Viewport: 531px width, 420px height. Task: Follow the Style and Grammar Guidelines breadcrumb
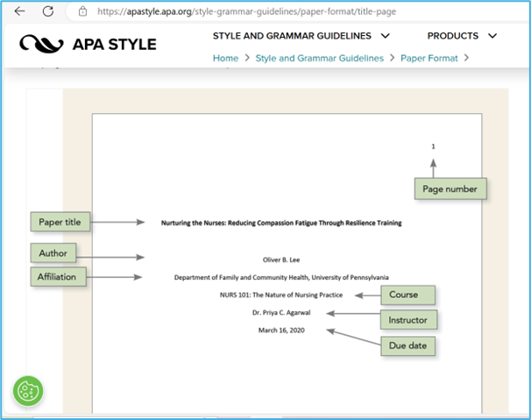point(319,58)
